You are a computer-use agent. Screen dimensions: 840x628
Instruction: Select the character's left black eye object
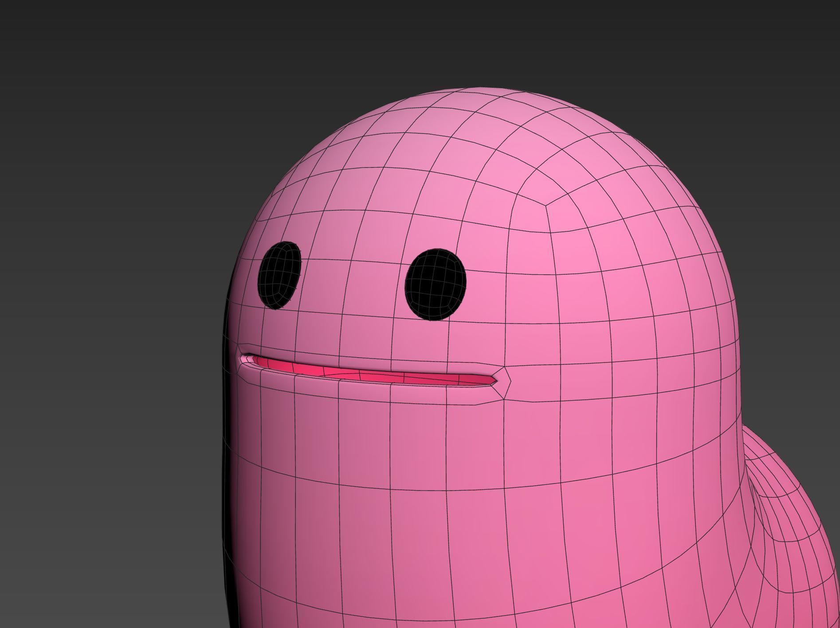[x=279, y=275]
